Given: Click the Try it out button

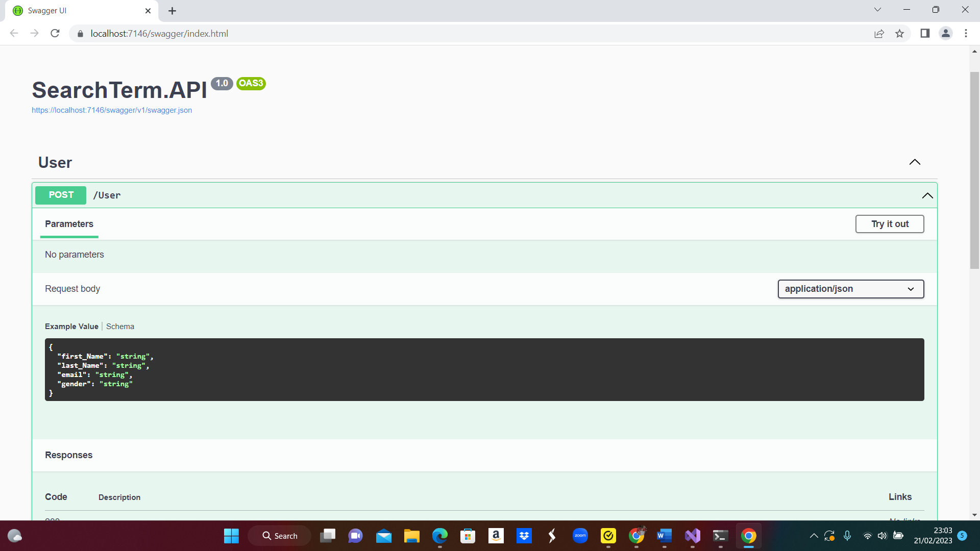Looking at the screenshot, I should pos(890,224).
